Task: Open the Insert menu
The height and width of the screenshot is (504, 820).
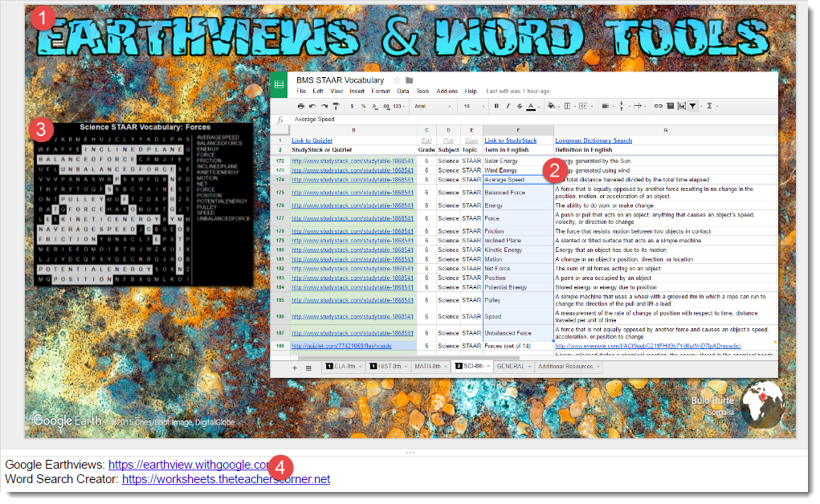Action: point(357,91)
